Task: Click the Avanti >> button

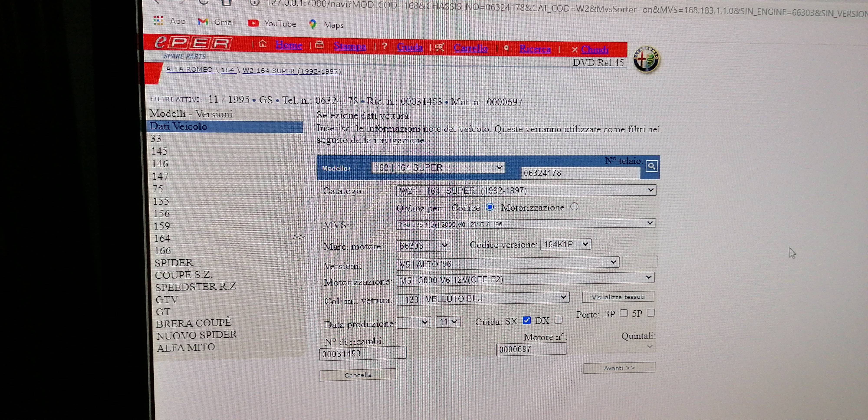Action: 619,368
